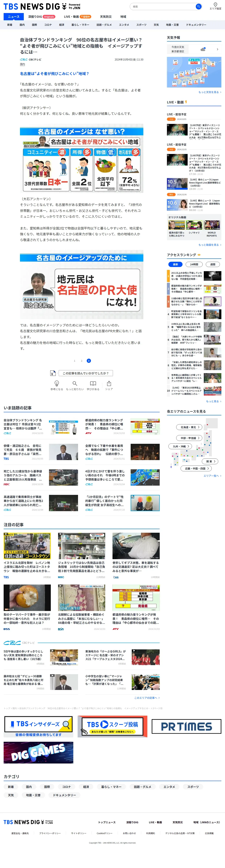Click the シェア share icon
The width and height of the screenshot is (225, 868).
(x=109, y=385)
